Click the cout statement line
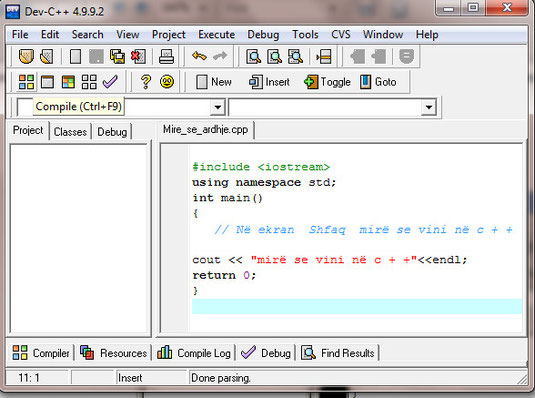This screenshot has height=398, width=535. [330, 260]
